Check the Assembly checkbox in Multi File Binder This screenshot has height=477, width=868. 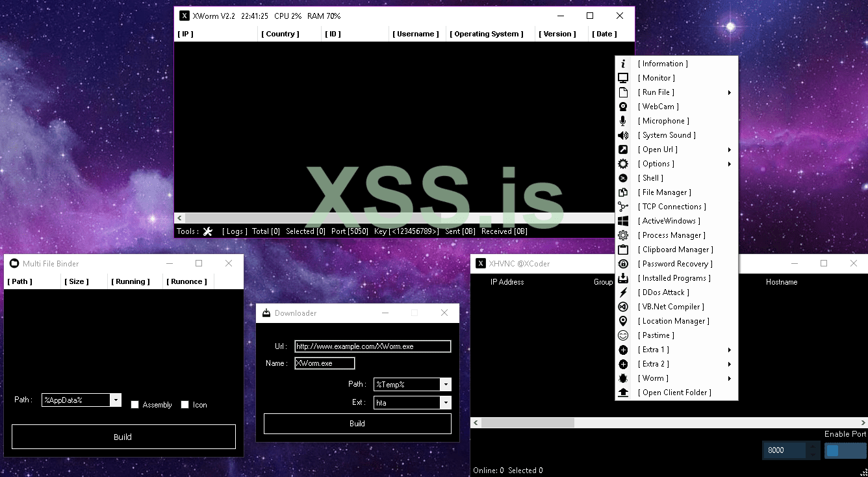135,405
